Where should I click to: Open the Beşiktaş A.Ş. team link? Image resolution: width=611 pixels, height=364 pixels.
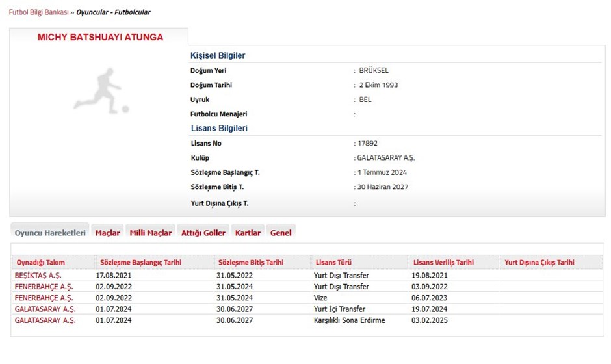pos(38,276)
